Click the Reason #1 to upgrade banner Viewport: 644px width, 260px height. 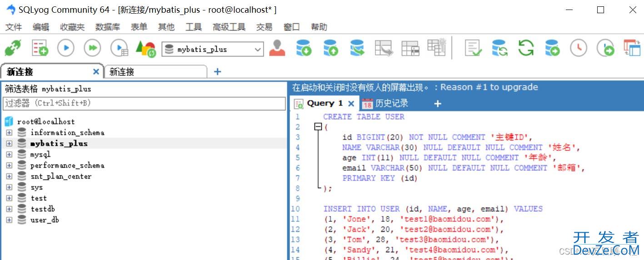[x=415, y=87]
